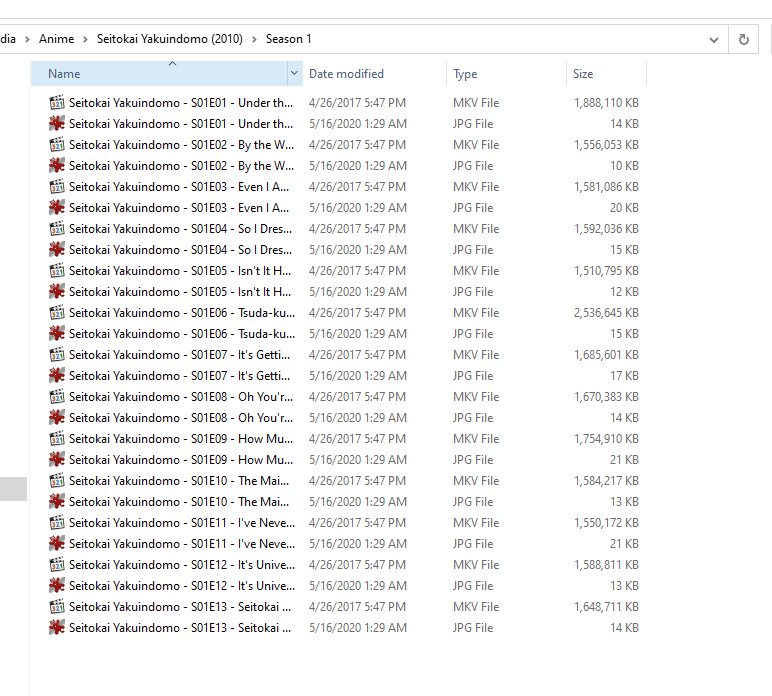Click the S01E06 MKV video file icon
Screen dimensions: 772x696
pyautogui.click(x=57, y=313)
